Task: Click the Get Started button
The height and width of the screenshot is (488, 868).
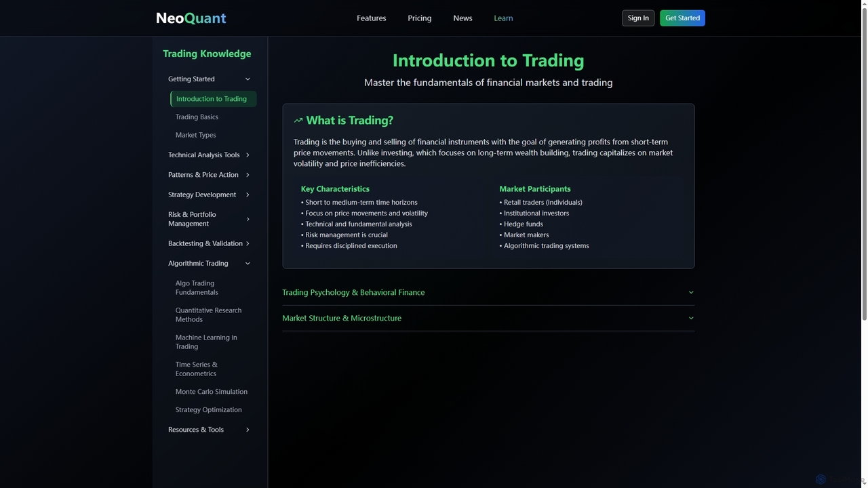Action: [682, 18]
